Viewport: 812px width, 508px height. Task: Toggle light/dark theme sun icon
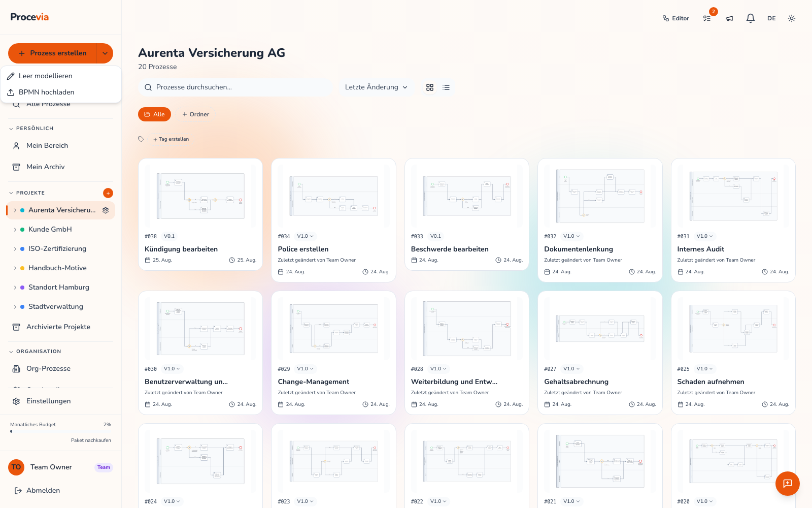[792, 18]
